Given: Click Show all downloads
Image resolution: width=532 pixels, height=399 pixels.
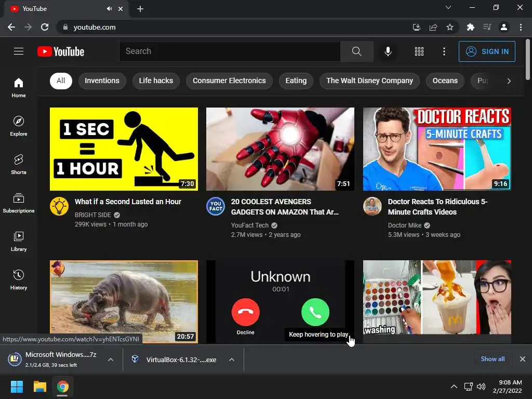Looking at the screenshot, I should 493,359.
